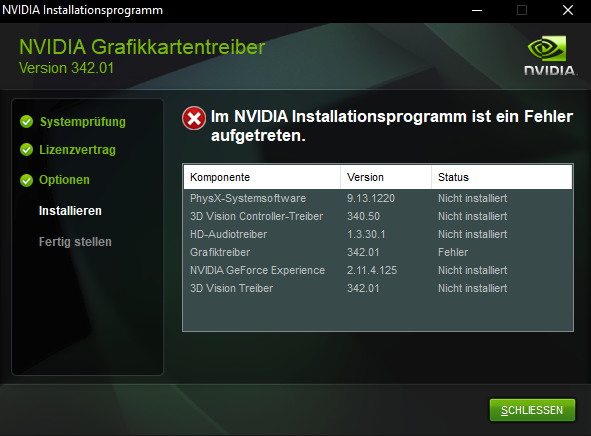
Task: Click Nicht installiert status for PhysX-Systemsoftware
Action: coord(473,198)
